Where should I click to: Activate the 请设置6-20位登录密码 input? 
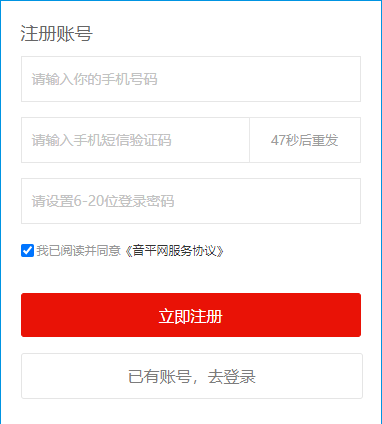[x=191, y=201]
